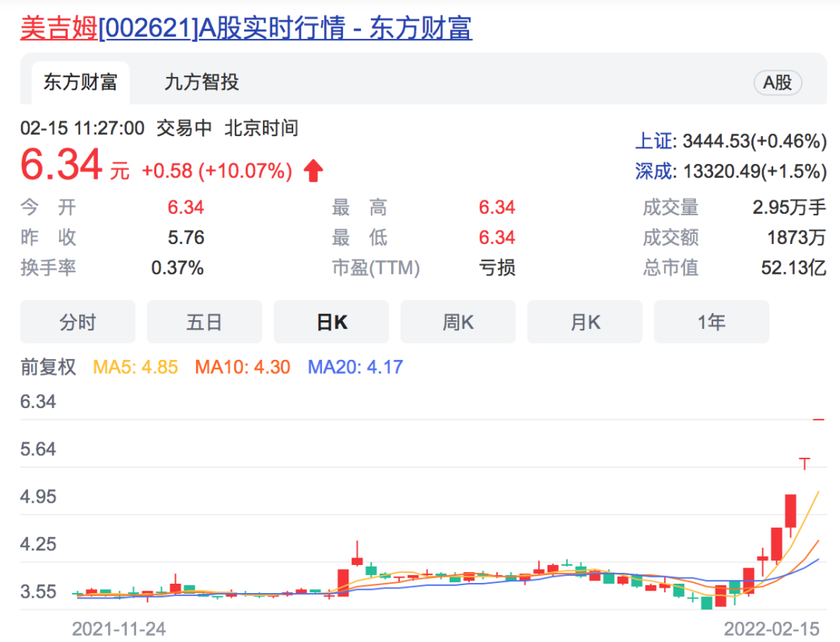Click the orange MA10 indicator label
This screenshot has width=840, height=642.
pos(243,367)
